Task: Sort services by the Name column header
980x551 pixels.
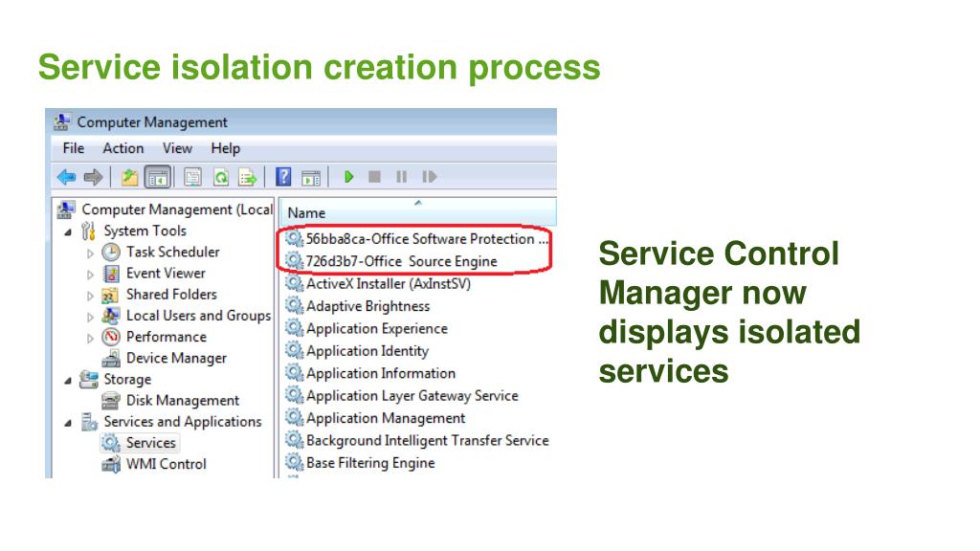Action: pos(417,212)
